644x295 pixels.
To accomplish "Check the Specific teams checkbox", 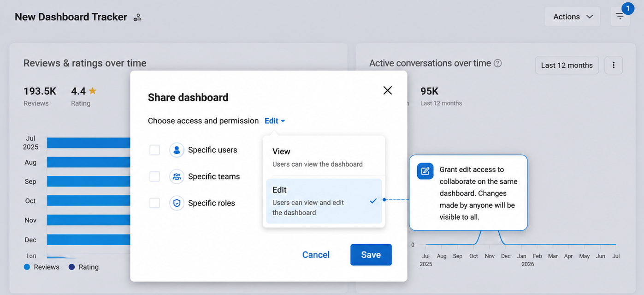I will click(x=154, y=176).
